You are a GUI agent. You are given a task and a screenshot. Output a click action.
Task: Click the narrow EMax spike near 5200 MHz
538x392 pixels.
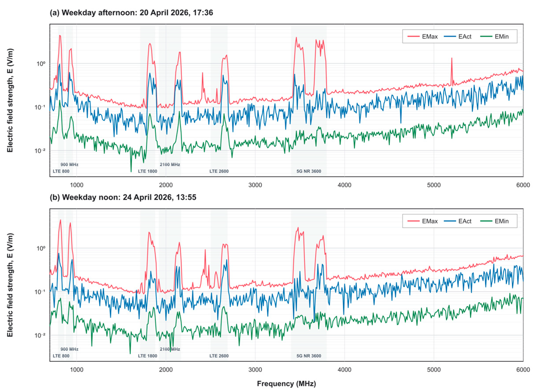point(452,71)
